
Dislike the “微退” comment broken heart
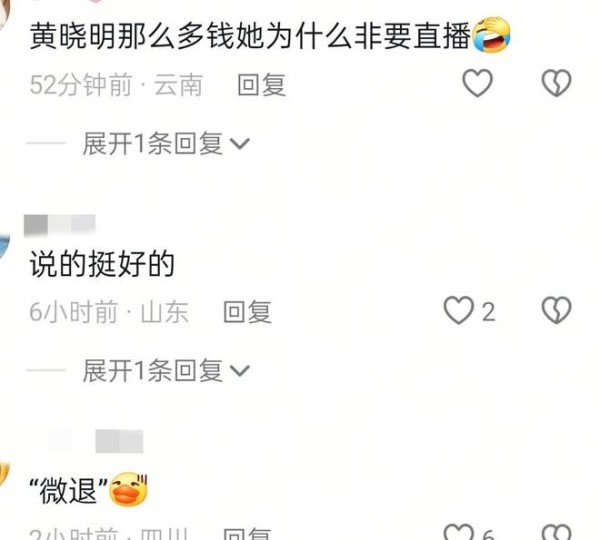pos(556,532)
